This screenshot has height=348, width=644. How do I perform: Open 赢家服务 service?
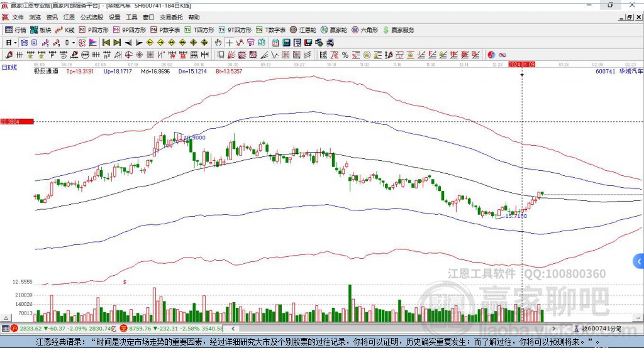click(398, 30)
